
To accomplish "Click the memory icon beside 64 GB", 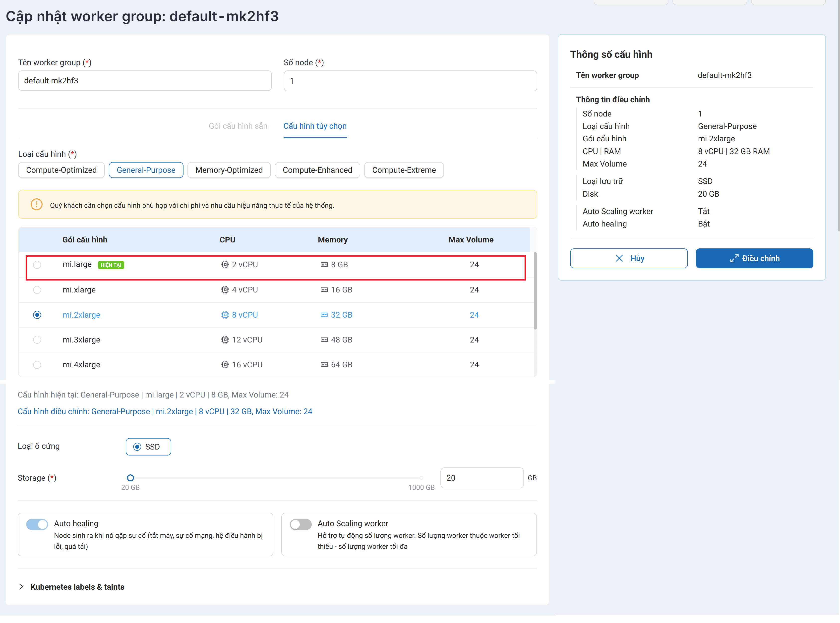I will [324, 365].
